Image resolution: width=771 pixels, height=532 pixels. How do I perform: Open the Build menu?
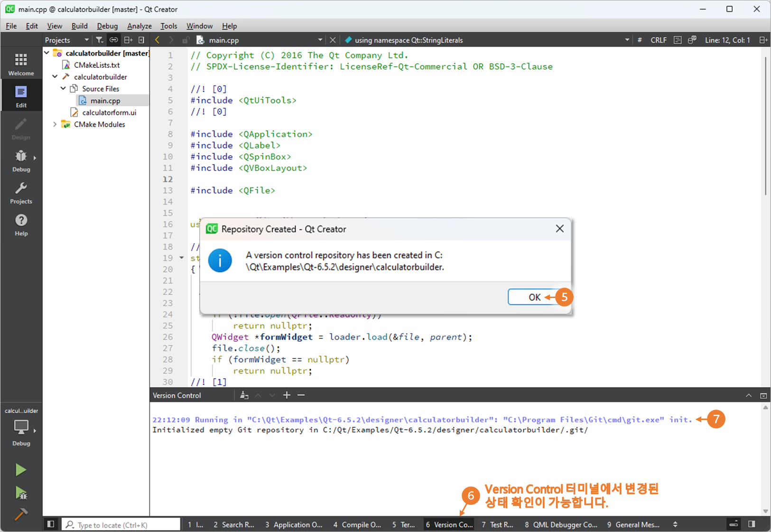pos(79,26)
